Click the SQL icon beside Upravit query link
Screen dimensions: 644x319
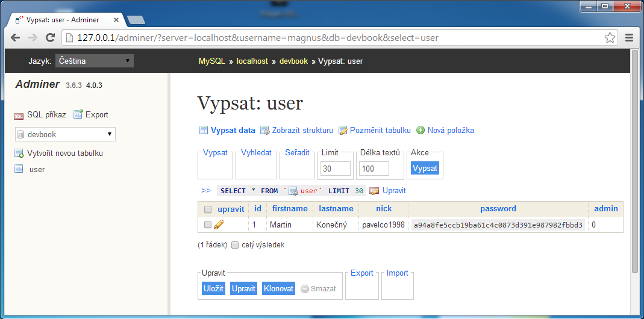coord(374,190)
